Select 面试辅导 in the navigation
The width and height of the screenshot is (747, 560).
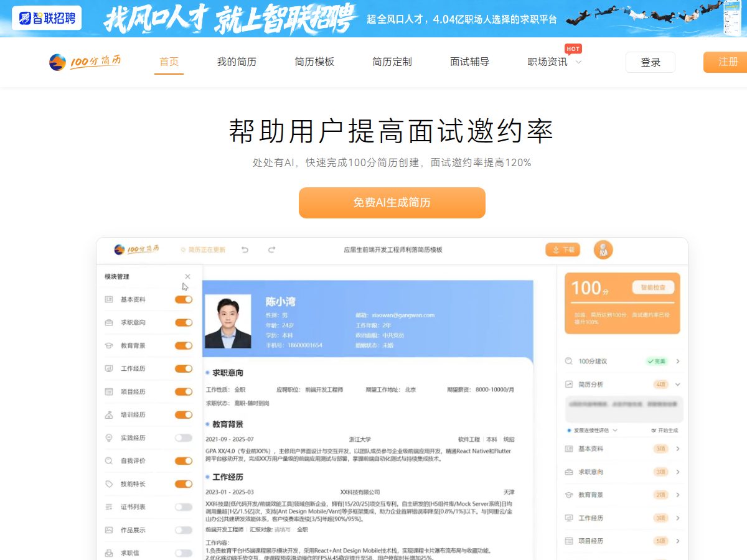tap(470, 62)
